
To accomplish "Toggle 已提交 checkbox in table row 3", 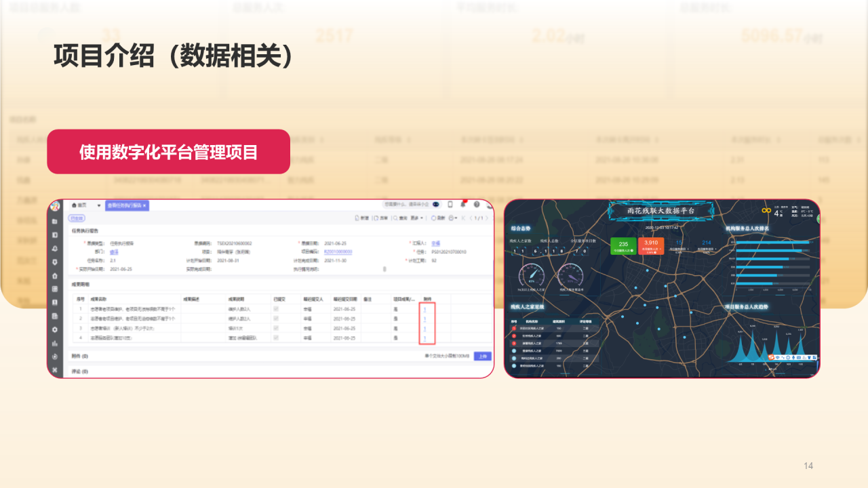I will click(x=276, y=328).
